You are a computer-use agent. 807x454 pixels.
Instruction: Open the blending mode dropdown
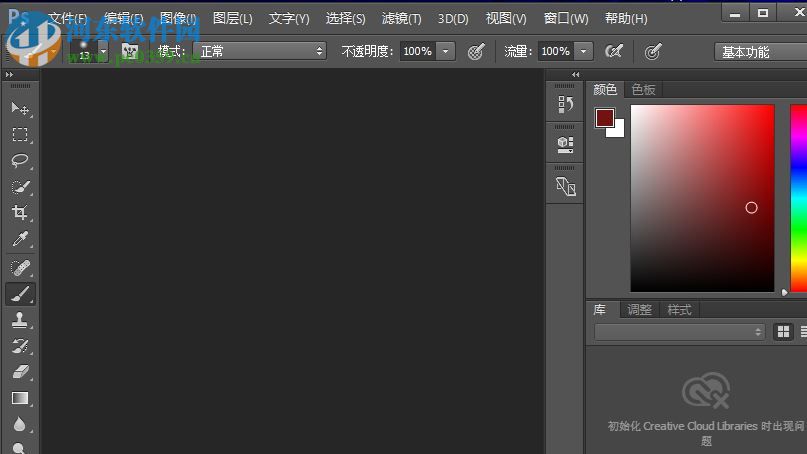click(x=260, y=51)
